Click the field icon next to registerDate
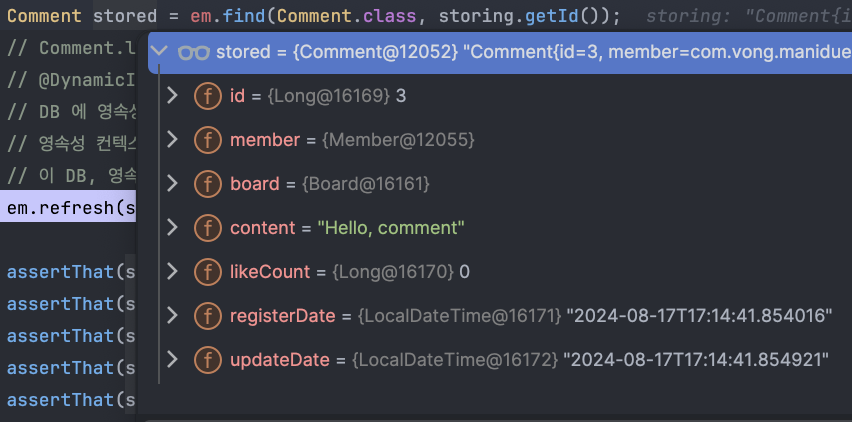The height and width of the screenshot is (422, 852). click(208, 316)
